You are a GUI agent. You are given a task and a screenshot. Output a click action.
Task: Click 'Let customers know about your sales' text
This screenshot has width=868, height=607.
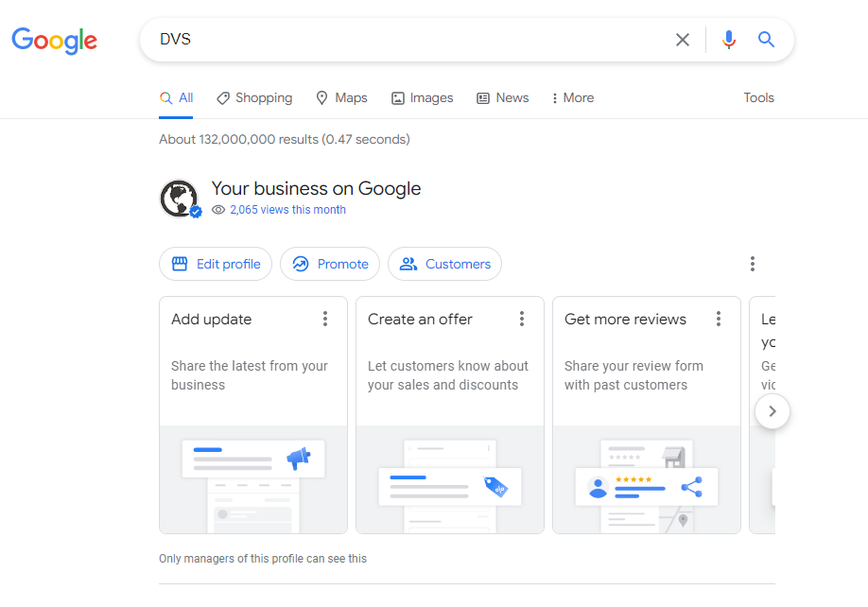click(x=448, y=375)
